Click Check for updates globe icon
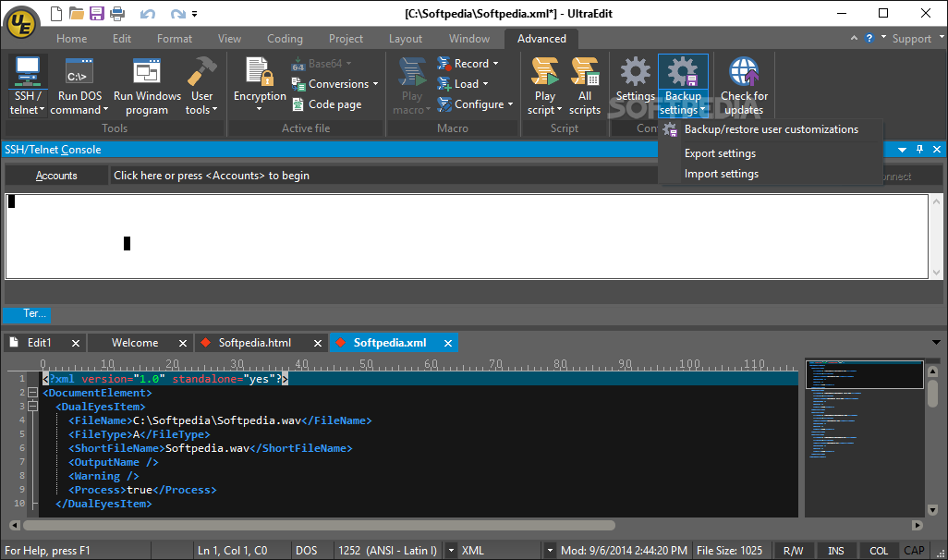Screen dimensions: 948x560 click(744, 86)
